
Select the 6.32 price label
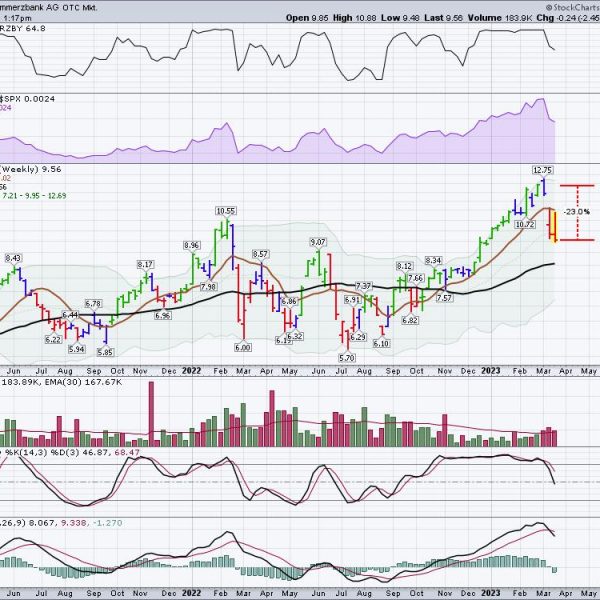295,336
